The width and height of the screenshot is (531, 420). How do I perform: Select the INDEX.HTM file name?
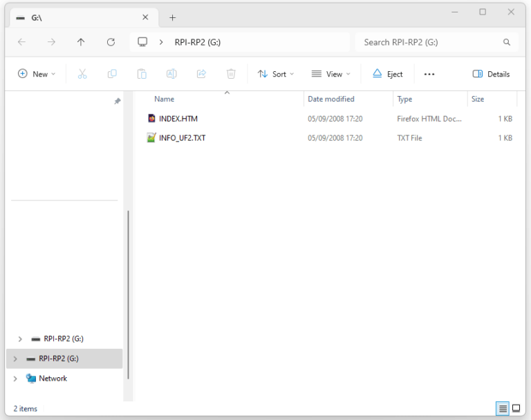coord(178,119)
